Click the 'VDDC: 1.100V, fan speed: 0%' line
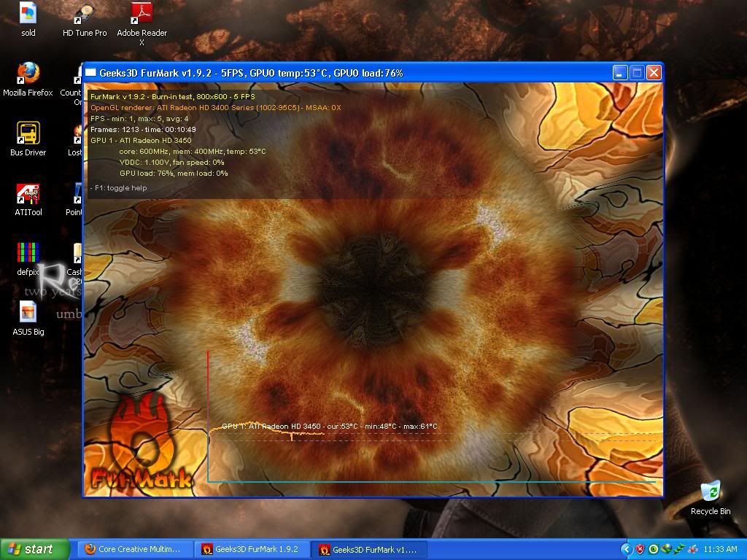 tap(172, 163)
